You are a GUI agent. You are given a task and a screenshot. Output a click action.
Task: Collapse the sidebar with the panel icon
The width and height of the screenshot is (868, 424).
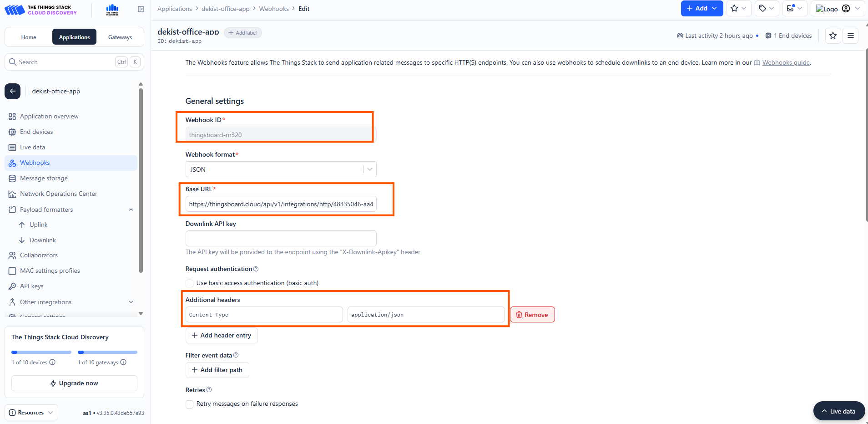pyautogui.click(x=141, y=9)
